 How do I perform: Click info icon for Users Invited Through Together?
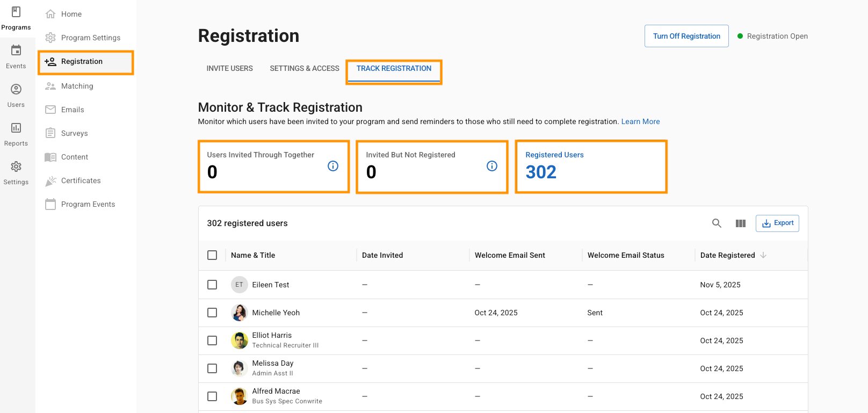click(x=333, y=166)
